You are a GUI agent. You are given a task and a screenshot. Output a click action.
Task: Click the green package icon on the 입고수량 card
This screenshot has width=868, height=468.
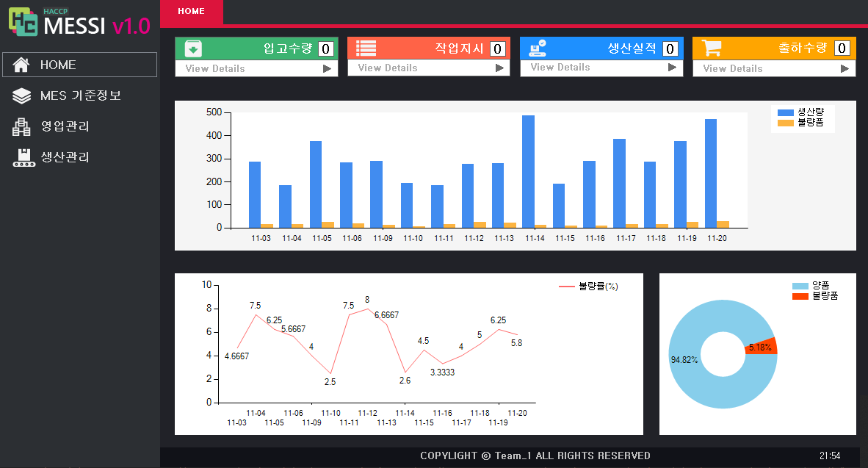[193, 48]
